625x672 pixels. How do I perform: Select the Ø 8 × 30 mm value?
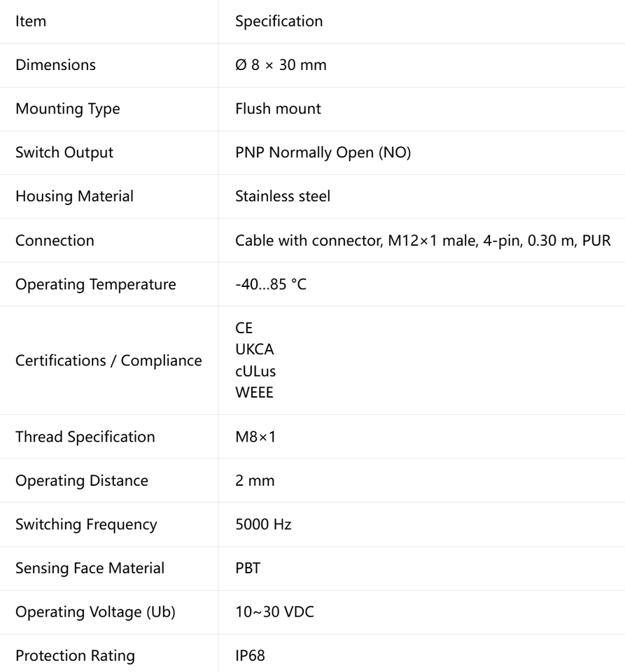(x=281, y=65)
